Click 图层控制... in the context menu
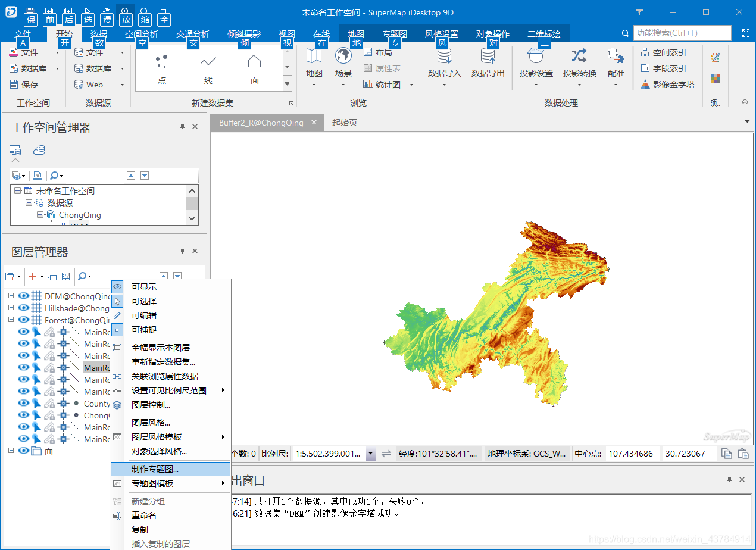 pyautogui.click(x=170, y=405)
